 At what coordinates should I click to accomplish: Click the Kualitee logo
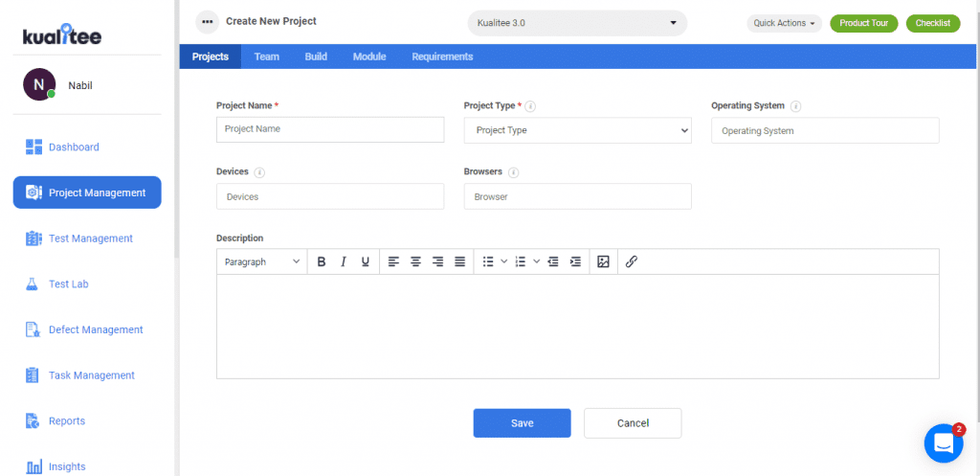pos(62,35)
